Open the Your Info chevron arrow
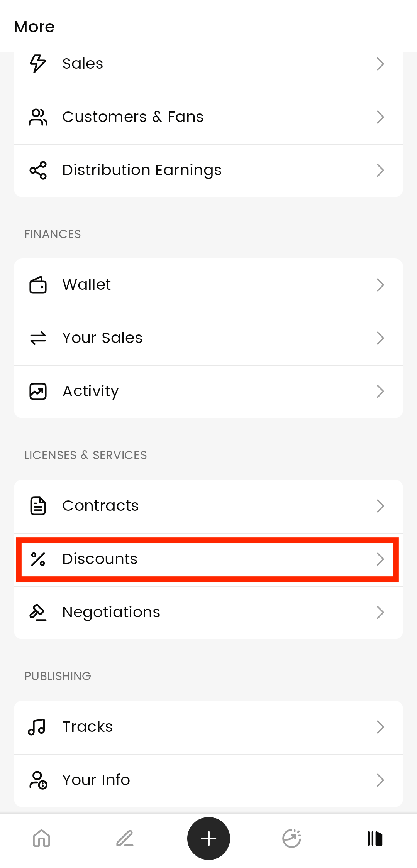The width and height of the screenshot is (417, 868). [380, 780]
